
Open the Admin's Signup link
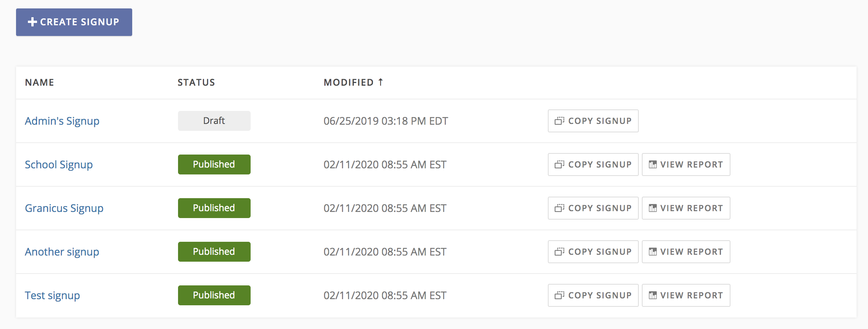coord(62,121)
